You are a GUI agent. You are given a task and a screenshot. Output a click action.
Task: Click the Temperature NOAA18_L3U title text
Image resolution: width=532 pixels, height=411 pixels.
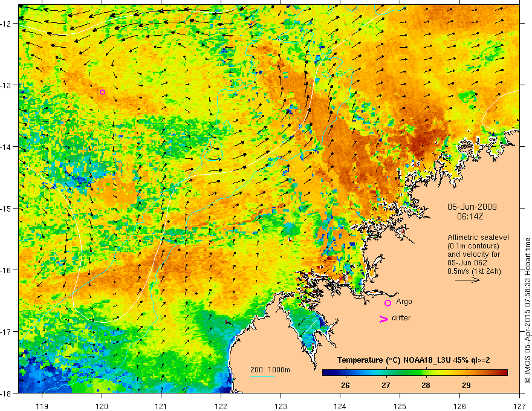414,360
